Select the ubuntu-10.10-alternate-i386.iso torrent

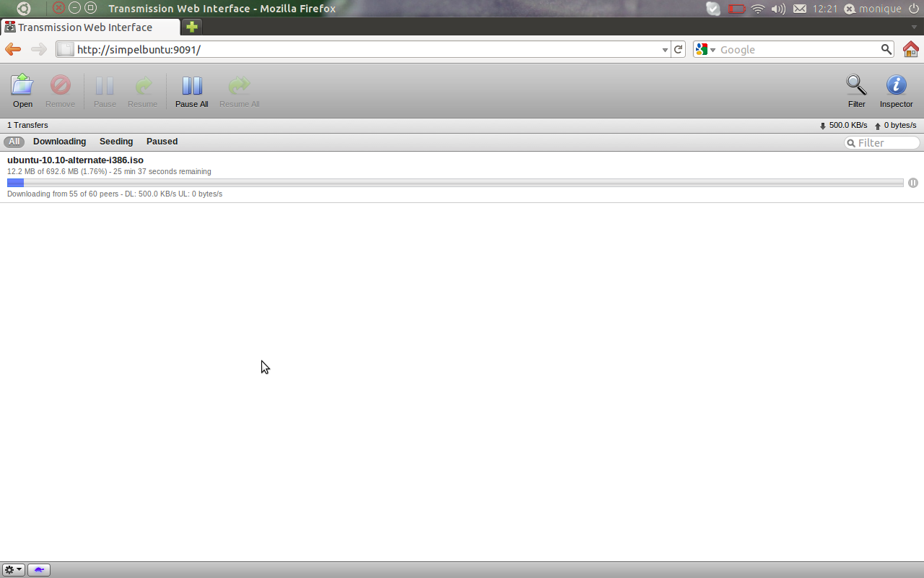click(x=75, y=160)
